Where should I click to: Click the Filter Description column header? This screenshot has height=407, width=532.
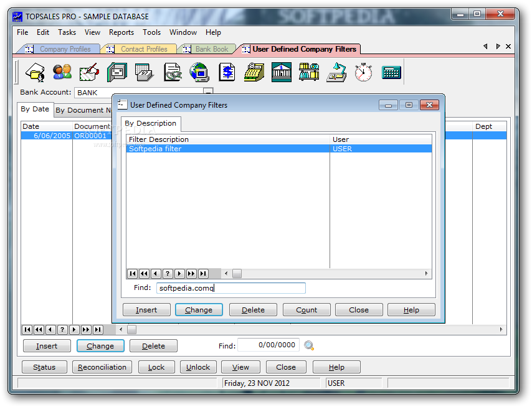227,139
